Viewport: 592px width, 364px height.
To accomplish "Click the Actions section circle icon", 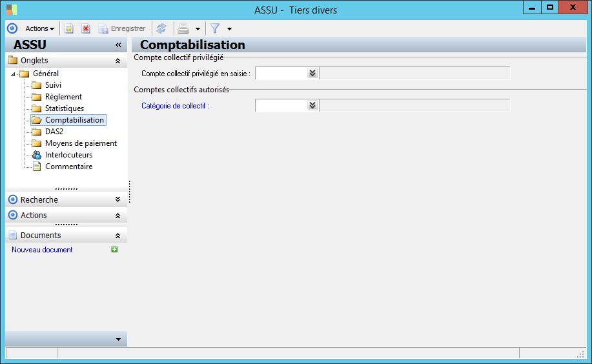I will coord(13,215).
